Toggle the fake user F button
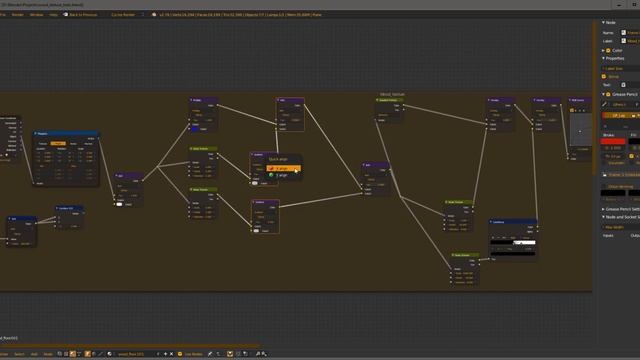This screenshot has height=360, width=640. point(158,354)
